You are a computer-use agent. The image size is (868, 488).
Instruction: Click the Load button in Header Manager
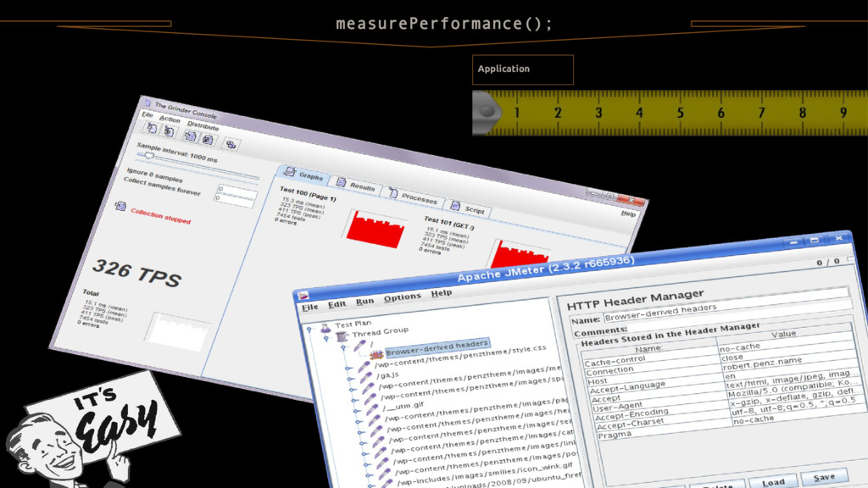pyautogui.click(x=773, y=482)
